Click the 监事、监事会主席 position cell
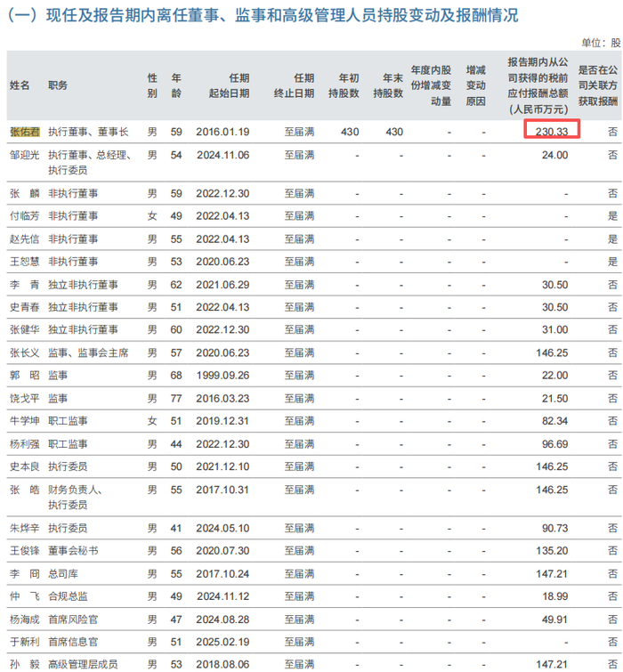The image size is (623, 672). tap(88, 353)
